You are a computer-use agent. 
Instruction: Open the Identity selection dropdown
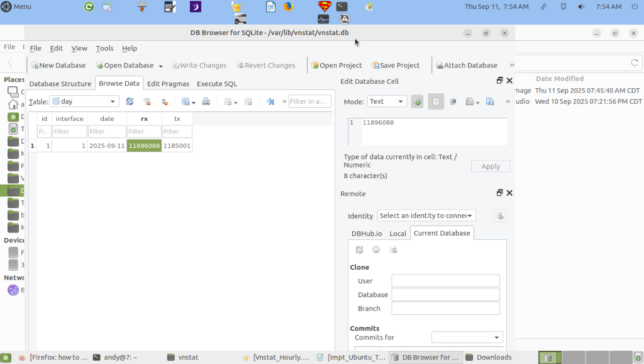coord(426,215)
